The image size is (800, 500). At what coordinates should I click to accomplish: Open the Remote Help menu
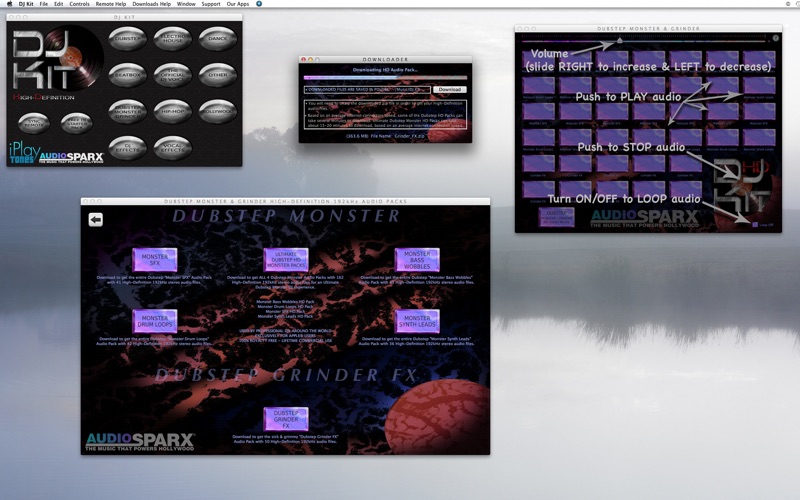(x=111, y=4)
